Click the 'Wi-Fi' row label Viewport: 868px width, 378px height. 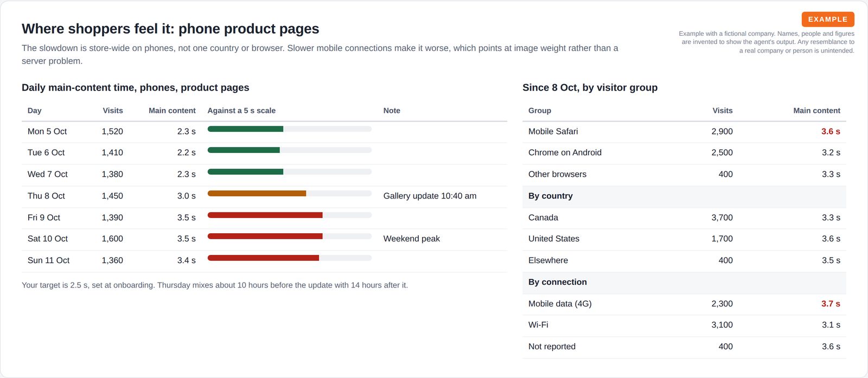point(538,325)
